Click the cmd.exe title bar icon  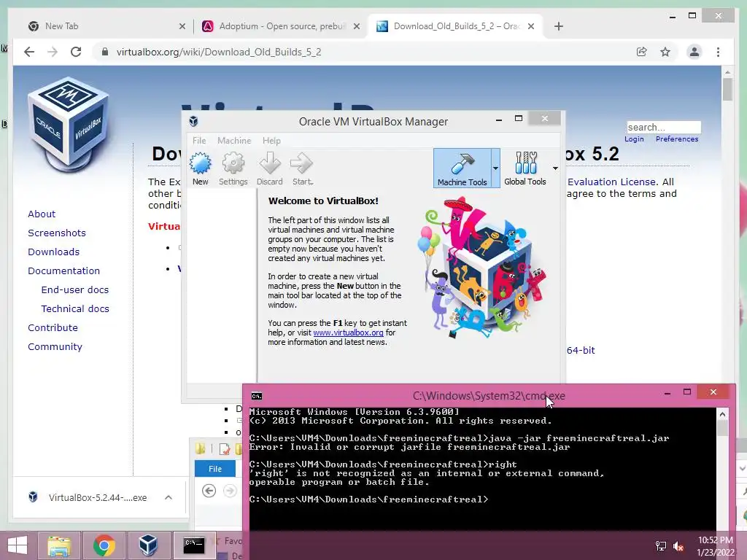click(256, 396)
